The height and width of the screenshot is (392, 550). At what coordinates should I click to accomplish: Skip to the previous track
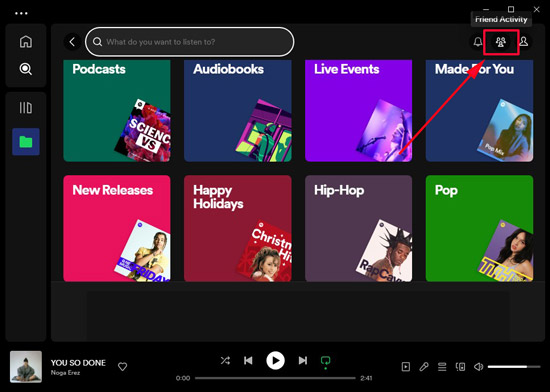coord(248,360)
